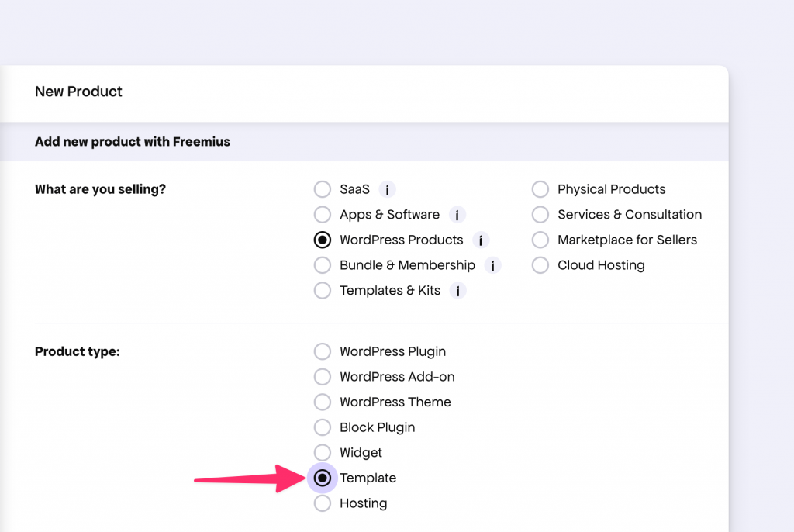The image size is (794, 532).
Task: Click the New Product heading
Action: point(78,92)
